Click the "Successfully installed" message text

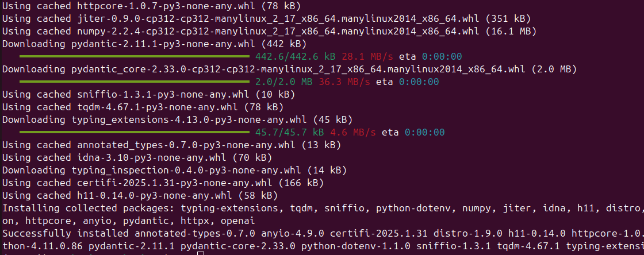pyautogui.click(x=66, y=234)
